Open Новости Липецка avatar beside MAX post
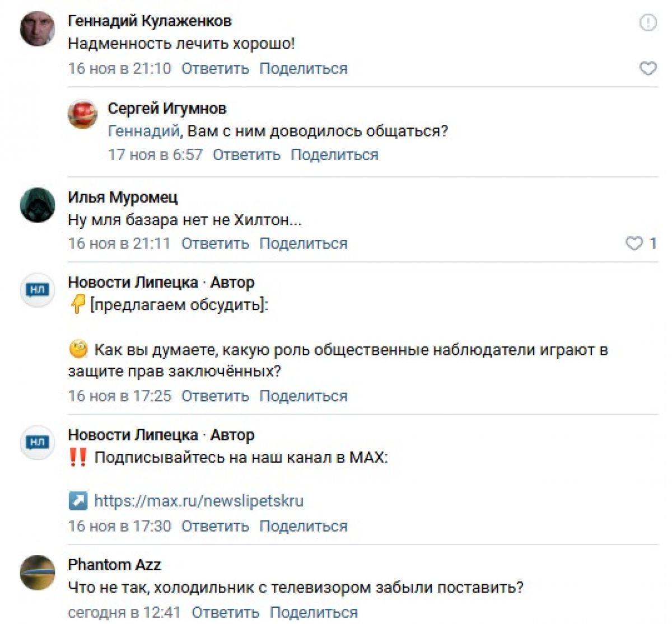Screen dimensions: 672x624 (x=38, y=442)
